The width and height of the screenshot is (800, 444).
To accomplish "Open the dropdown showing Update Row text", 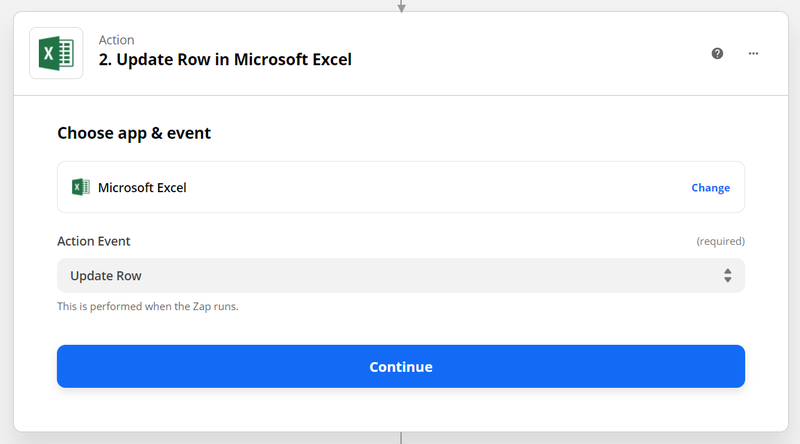I will (400, 275).
